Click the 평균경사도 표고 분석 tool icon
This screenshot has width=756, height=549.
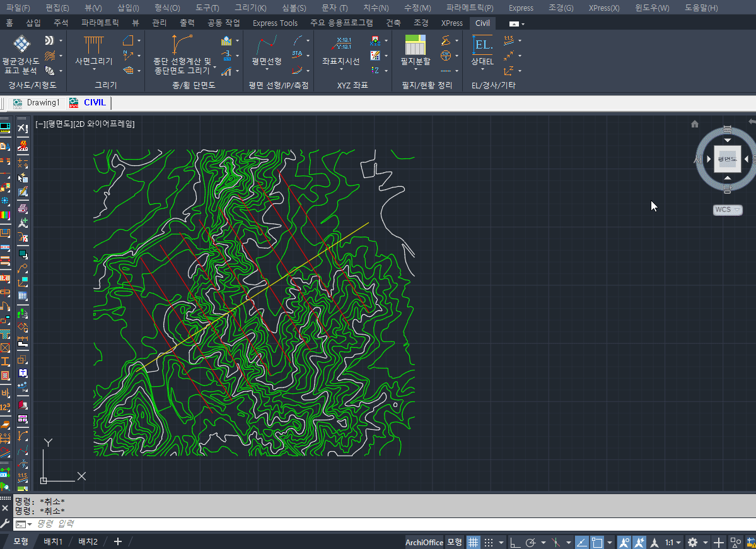[22, 44]
